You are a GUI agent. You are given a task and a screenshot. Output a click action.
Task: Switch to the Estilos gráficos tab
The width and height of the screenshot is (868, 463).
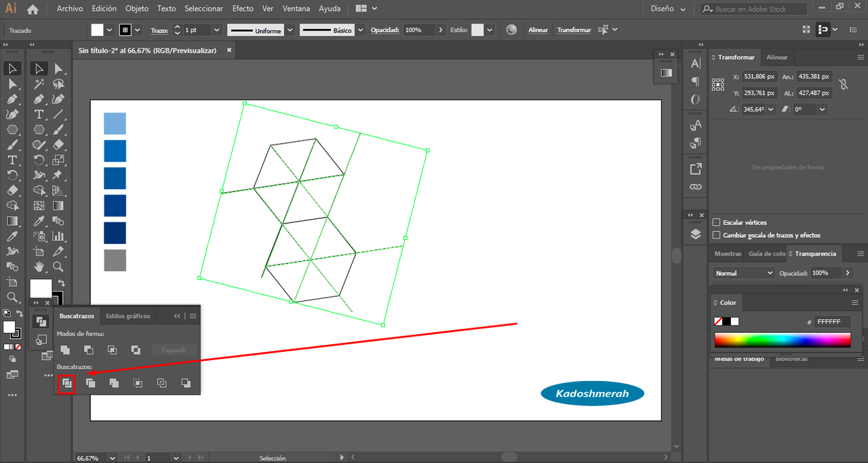(x=128, y=316)
